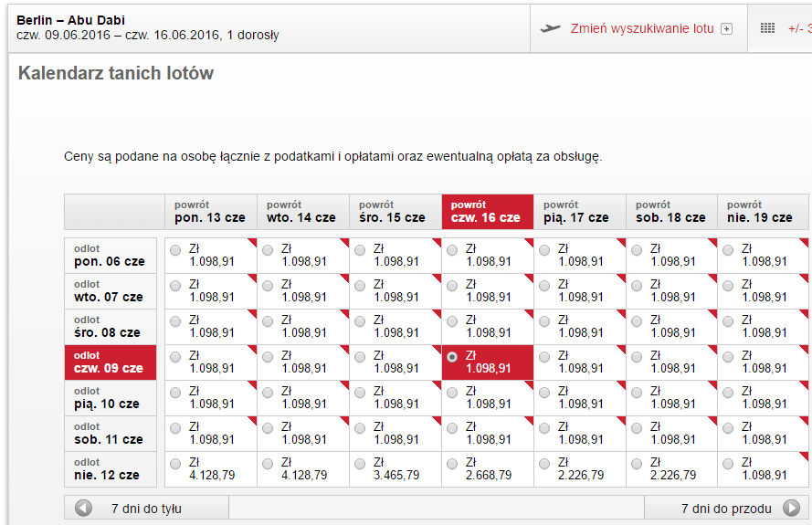Click the left arrow icon for 7 dni do tyłu

[x=83, y=509]
